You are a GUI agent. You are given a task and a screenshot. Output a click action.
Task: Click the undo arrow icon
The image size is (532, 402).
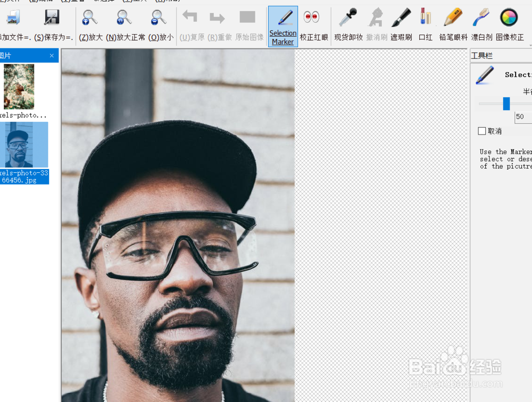coord(190,16)
